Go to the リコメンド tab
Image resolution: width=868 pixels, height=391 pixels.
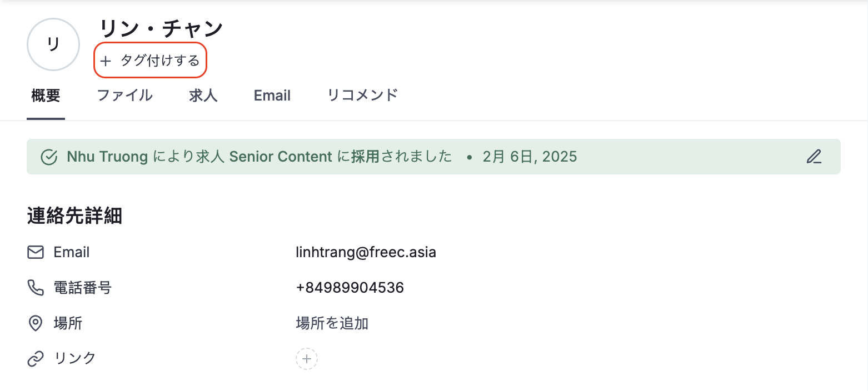pos(362,95)
